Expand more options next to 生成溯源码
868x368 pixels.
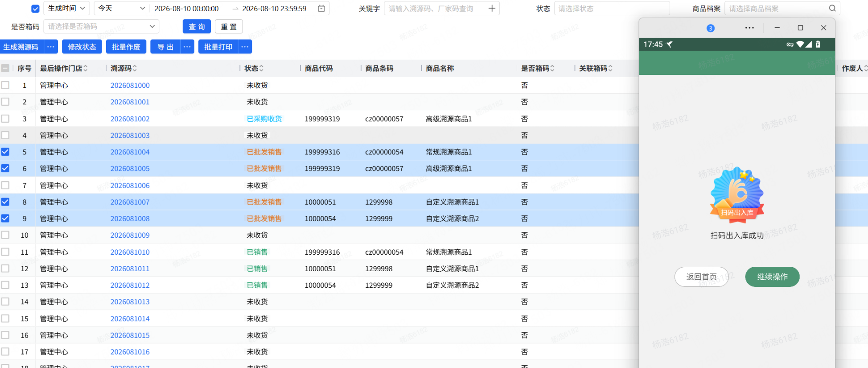click(51, 47)
